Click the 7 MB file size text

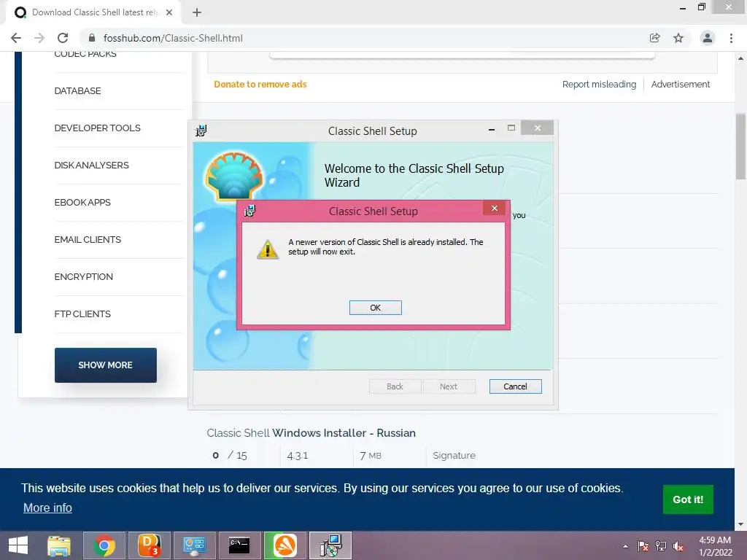(x=371, y=456)
